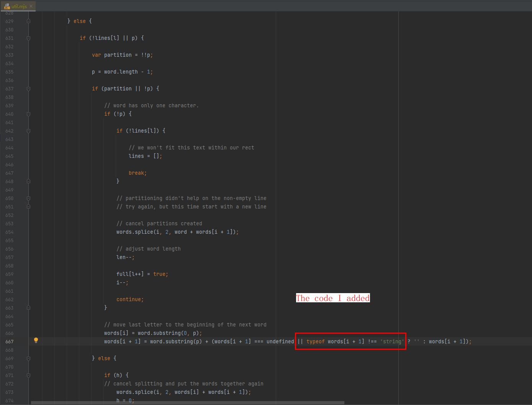Collapse the else block at line 669

click(28, 359)
